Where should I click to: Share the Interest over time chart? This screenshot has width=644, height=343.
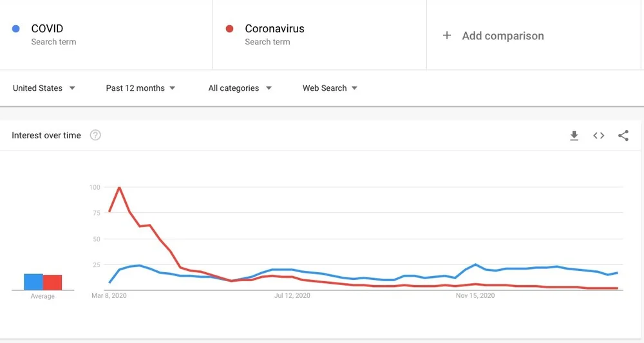tap(623, 135)
